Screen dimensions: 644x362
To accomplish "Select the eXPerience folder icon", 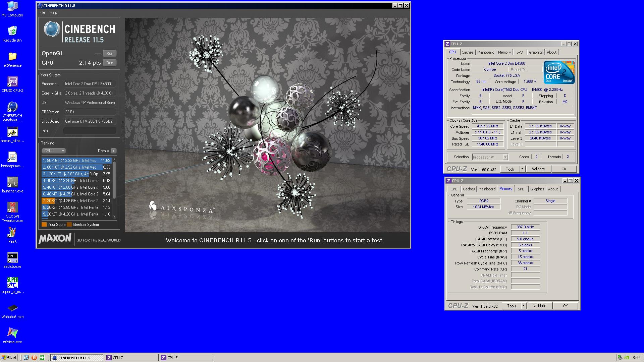I will point(12,59).
